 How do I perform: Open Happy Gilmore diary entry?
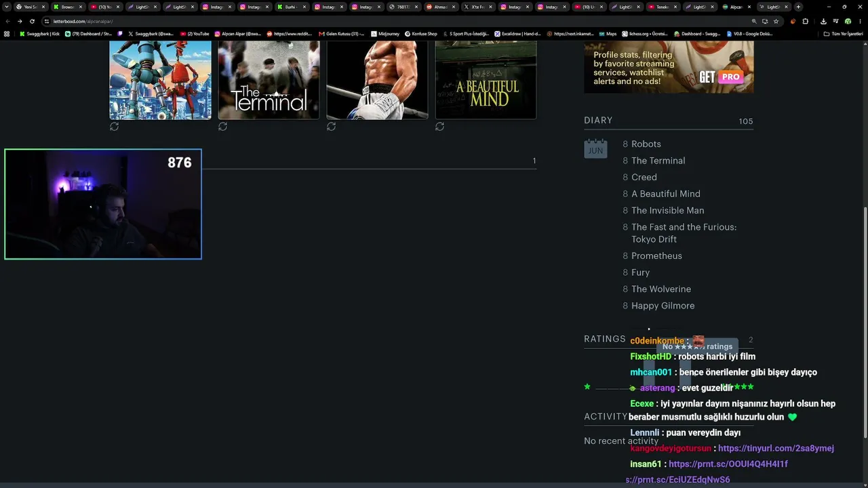(x=663, y=306)
